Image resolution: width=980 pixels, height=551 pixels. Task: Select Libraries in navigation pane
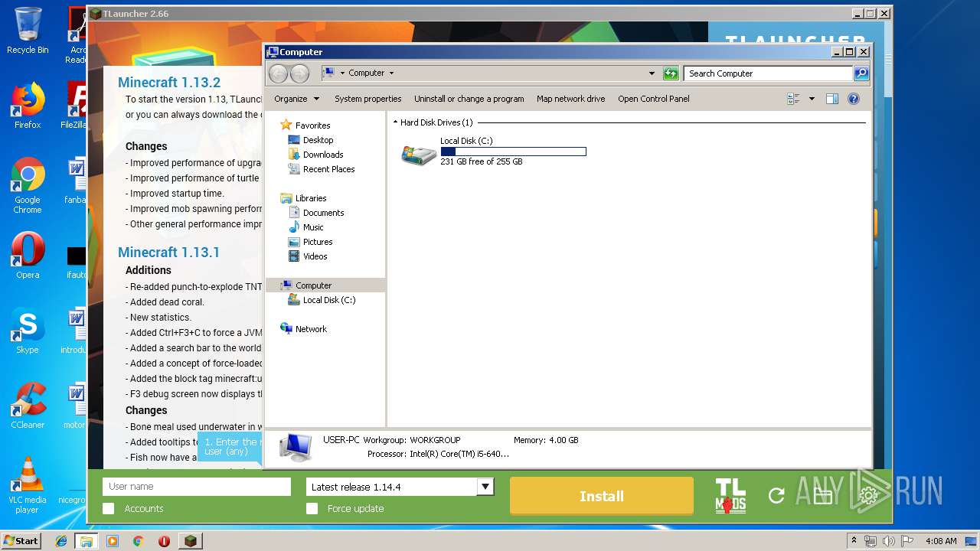pos(311,198)
